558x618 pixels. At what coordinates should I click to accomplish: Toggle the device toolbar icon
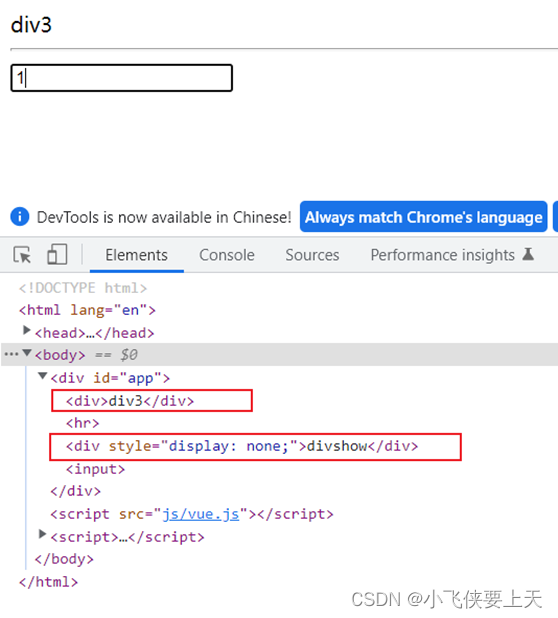[57, 254]
